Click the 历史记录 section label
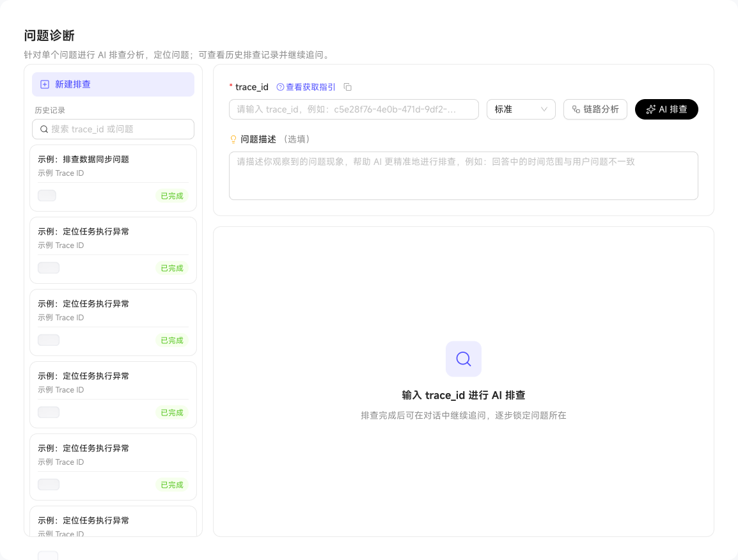 coord(50,110)
